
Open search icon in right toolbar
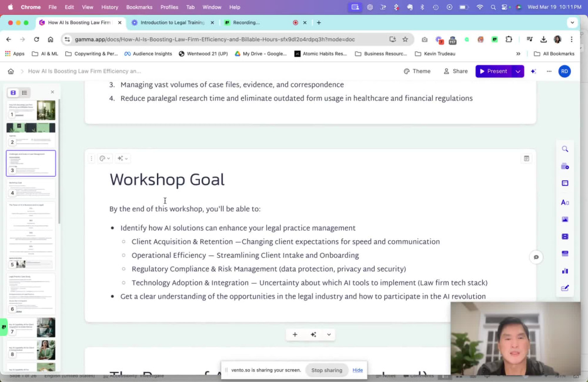[x=564, y=149]
